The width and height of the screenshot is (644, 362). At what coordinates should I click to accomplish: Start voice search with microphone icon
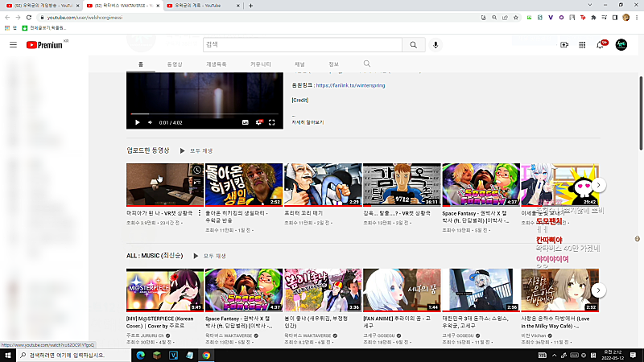(436, 45)
